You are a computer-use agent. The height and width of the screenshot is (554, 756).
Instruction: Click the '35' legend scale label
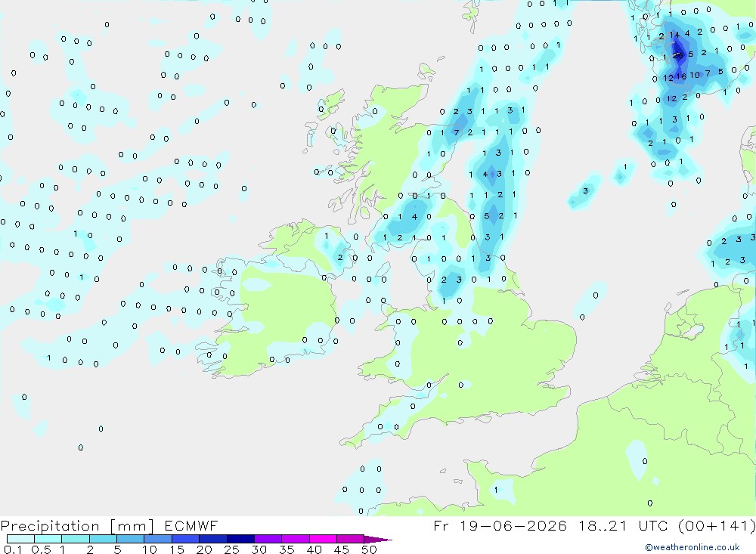pos(287,549)
